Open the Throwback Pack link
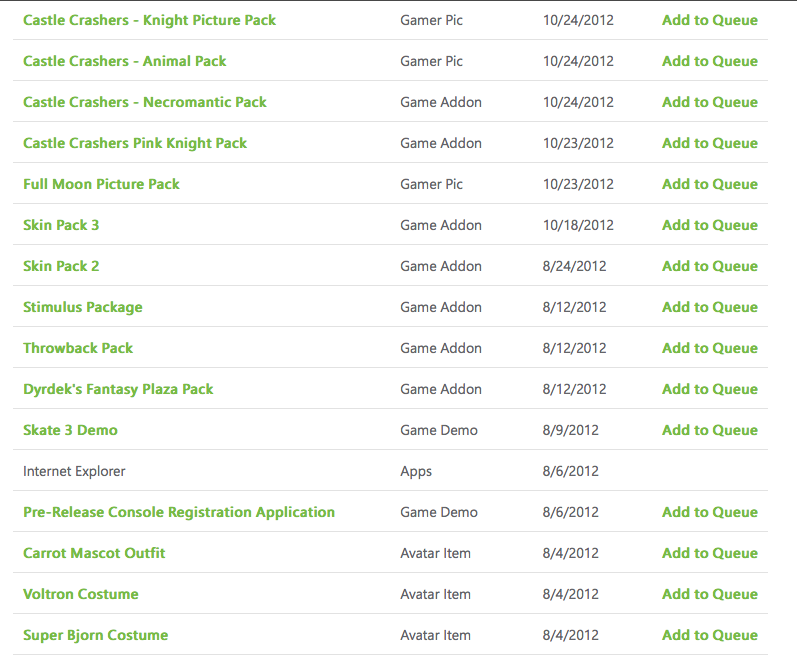The height and width of the screenshot is (655, 797). click(78, 348)
